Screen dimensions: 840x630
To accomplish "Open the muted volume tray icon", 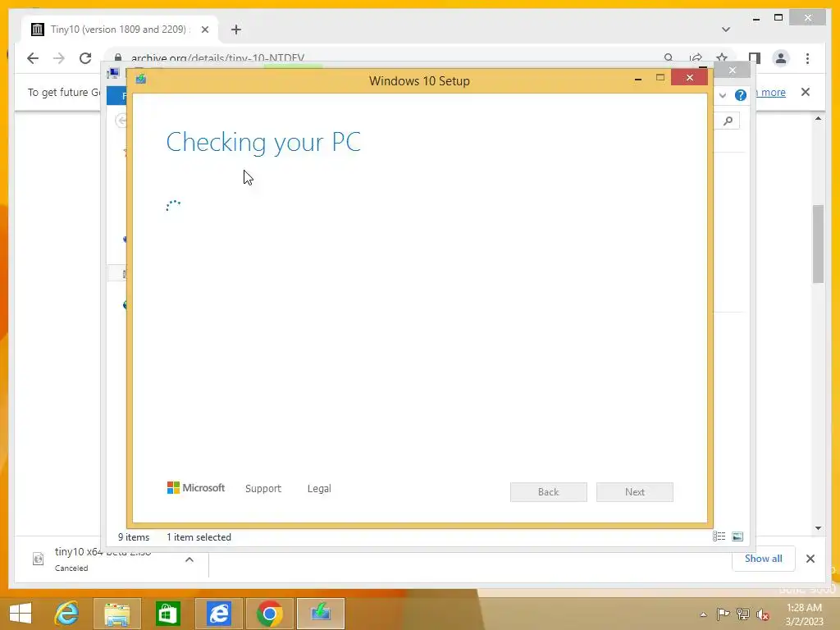I will point(763,614).
